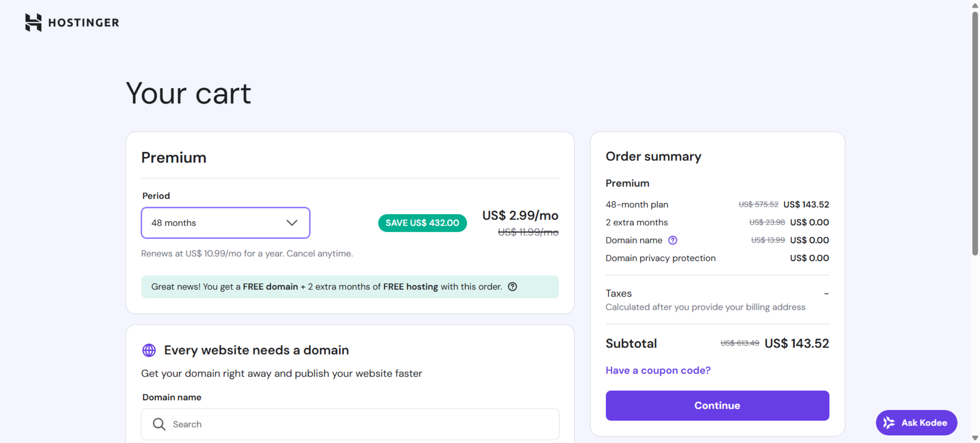Click the help icon in the free domain banner

[x=512, y=287]
